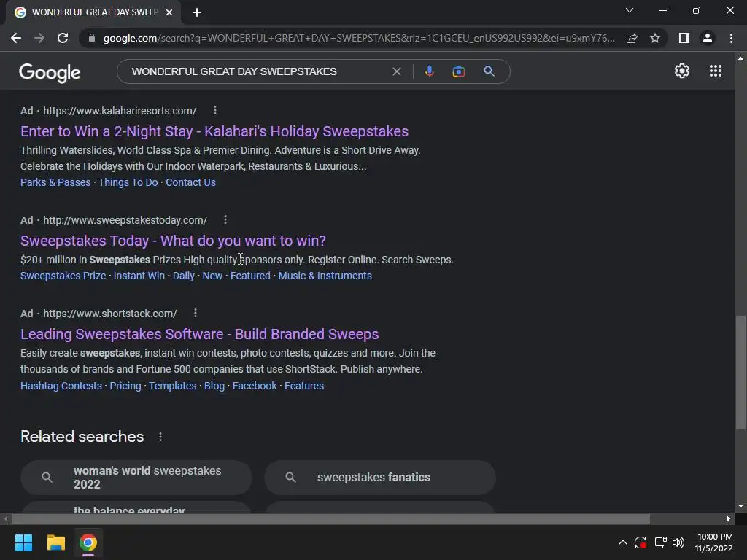Click the scroll right arrow

click(x=729, y=519)
